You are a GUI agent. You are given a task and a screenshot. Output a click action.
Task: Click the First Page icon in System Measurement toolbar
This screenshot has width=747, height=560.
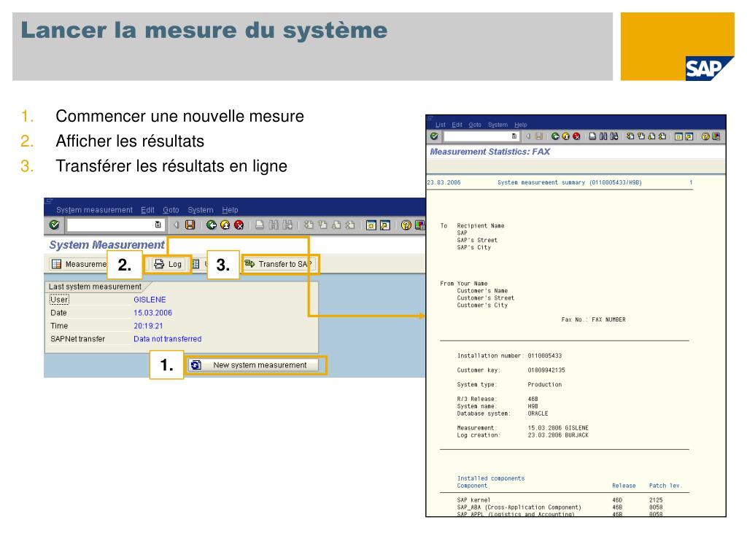(309, 225)
